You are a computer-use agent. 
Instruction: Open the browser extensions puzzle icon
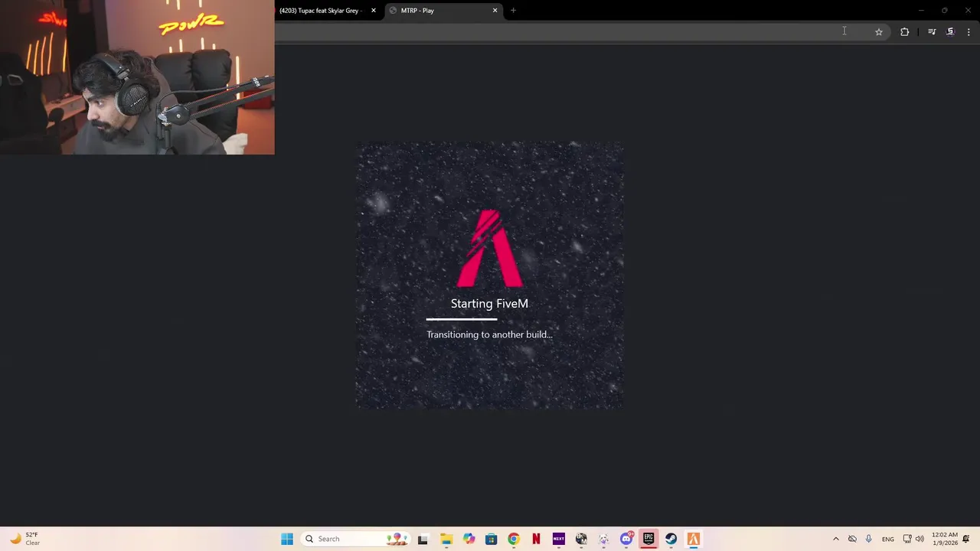(x=905, y=32)
